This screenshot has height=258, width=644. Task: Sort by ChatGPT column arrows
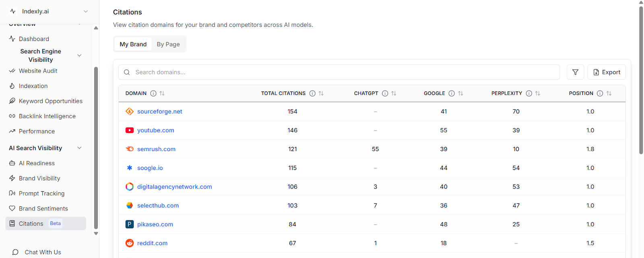394,93
